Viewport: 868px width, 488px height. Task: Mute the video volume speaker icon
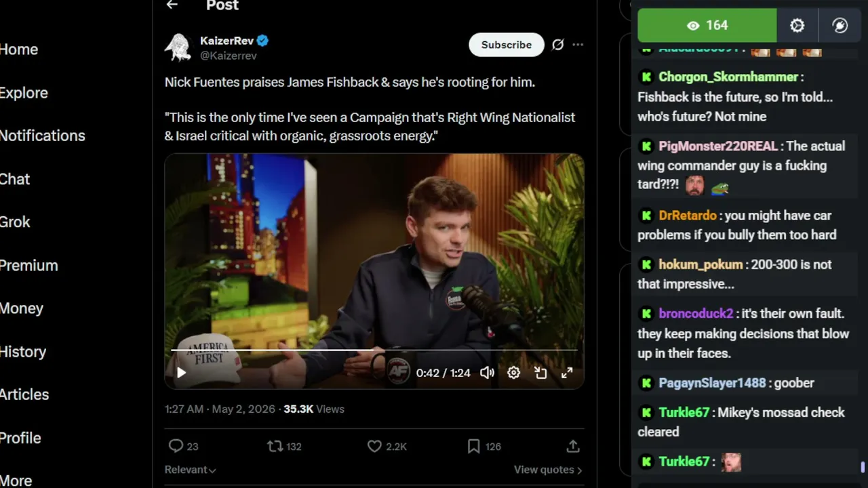[487, 373]
